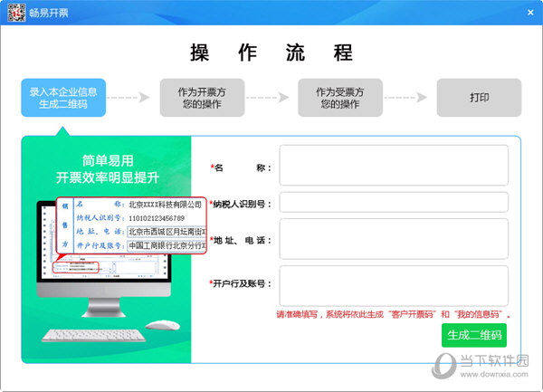Click the 纳税人识别号 input field
Image resolution: width=543 pixels, height=392 pixels.
pos(394,202)
